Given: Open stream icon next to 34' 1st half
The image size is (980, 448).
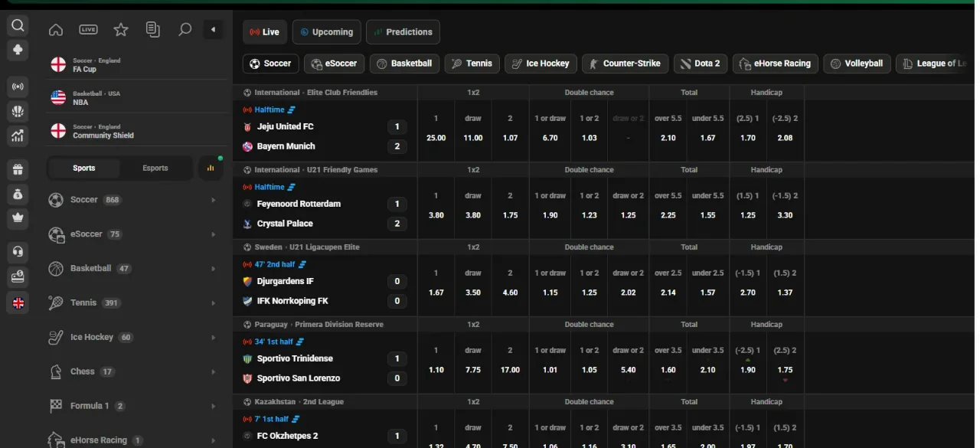Looking at the screenshot, I should coord(300,342).
